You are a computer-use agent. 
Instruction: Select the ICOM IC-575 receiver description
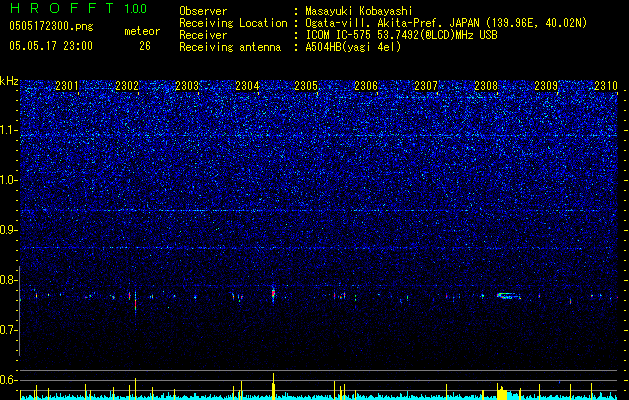pos(402,35)
